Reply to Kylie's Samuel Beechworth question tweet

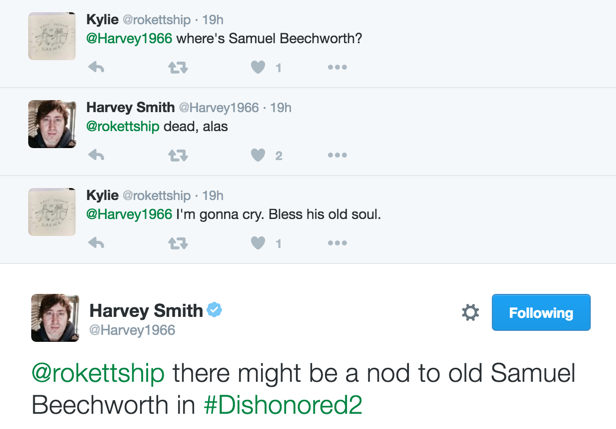(96, 67)
